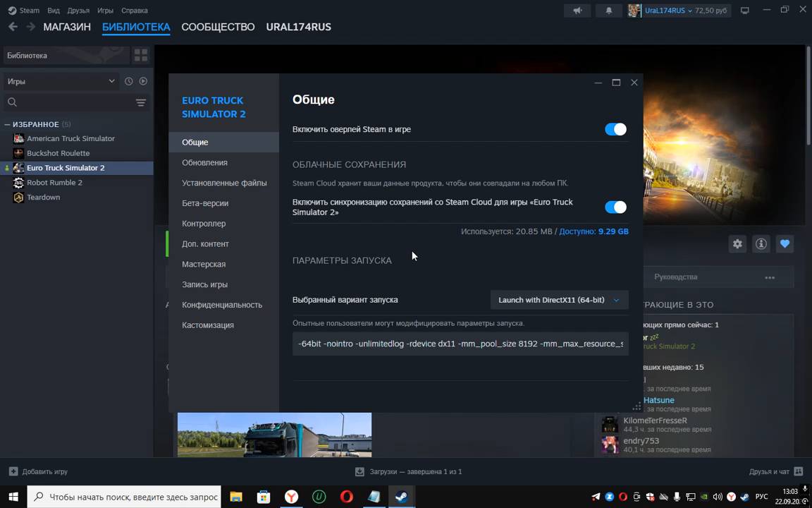Sort library by recent activity clock icon

tap(129, 81)
